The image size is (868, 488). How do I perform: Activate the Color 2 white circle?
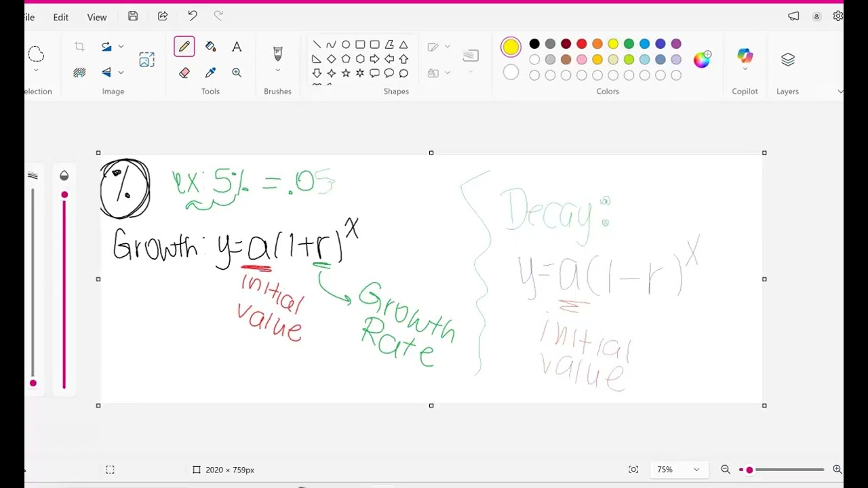coord(511,73)
